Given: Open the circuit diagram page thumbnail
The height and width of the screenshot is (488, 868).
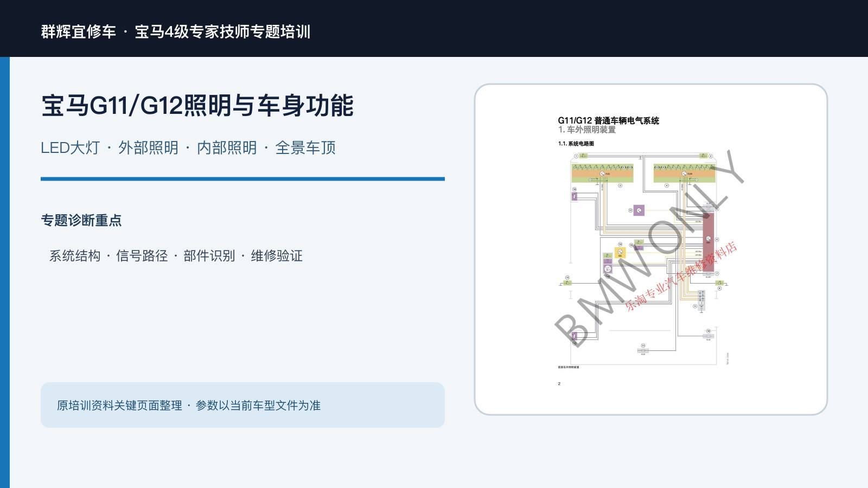Looking at the screenshot, I should click(651, 249).
